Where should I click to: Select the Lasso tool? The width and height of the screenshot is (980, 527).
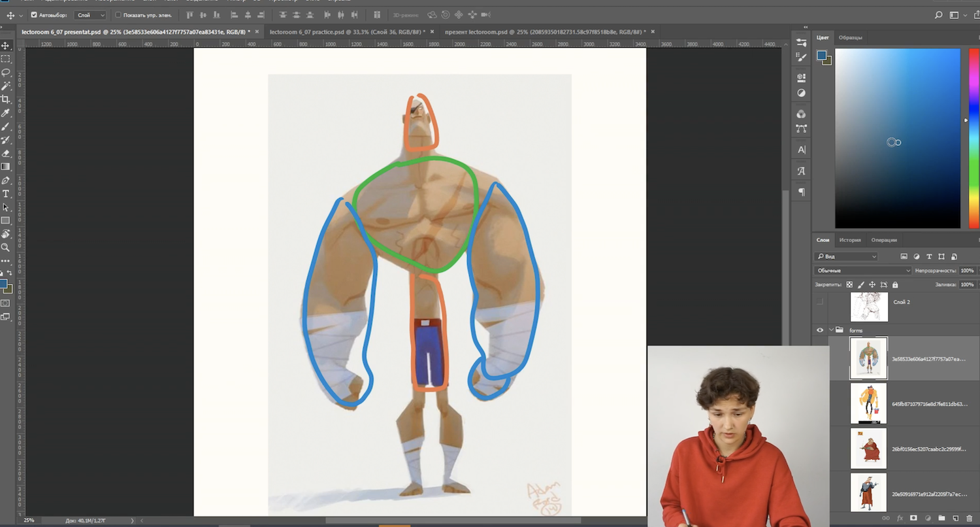[6, 73]
